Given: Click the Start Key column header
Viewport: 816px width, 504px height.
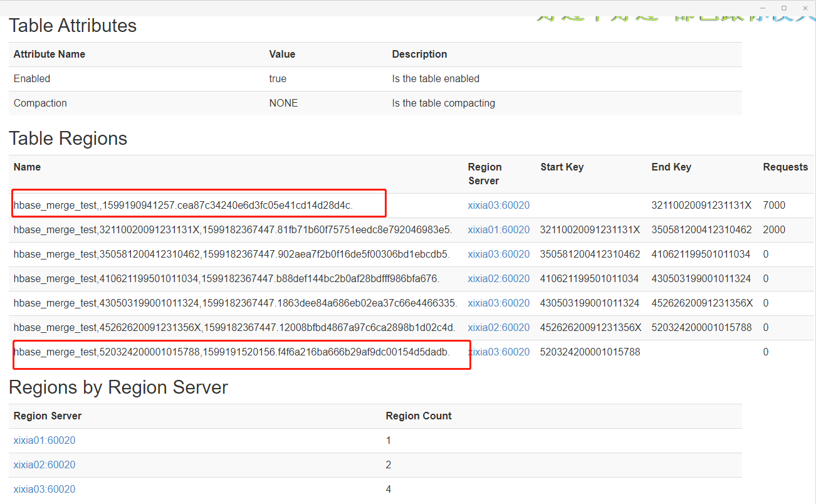Looking at the screenshot, I should pyautogui.click(x=562, y=167).
